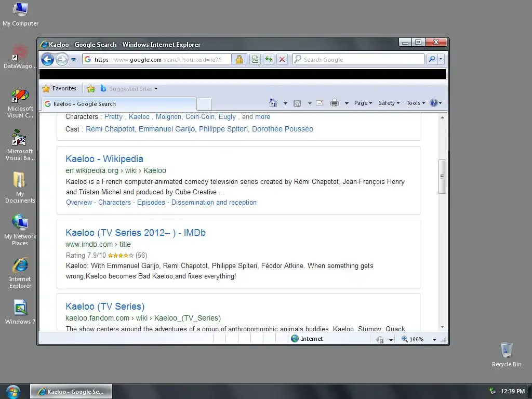Click Kaeloo - Google Se... taskbar button
The width and height of the screenshot is (532, 399).
pyautogui.click(x=71, y=392)
